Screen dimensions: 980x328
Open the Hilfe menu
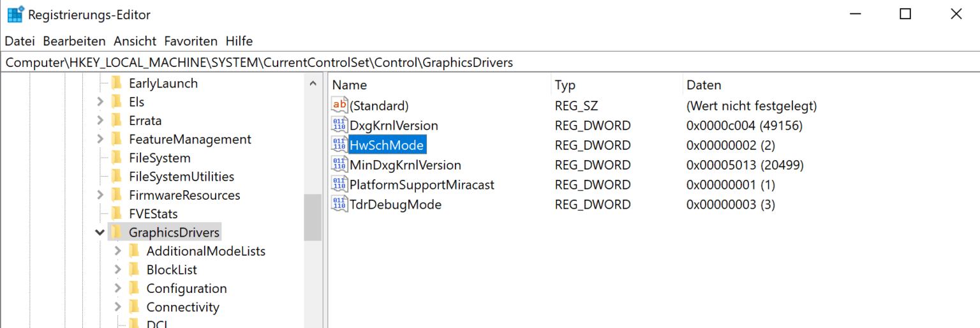pyautogui.click(x=239, y=41)
